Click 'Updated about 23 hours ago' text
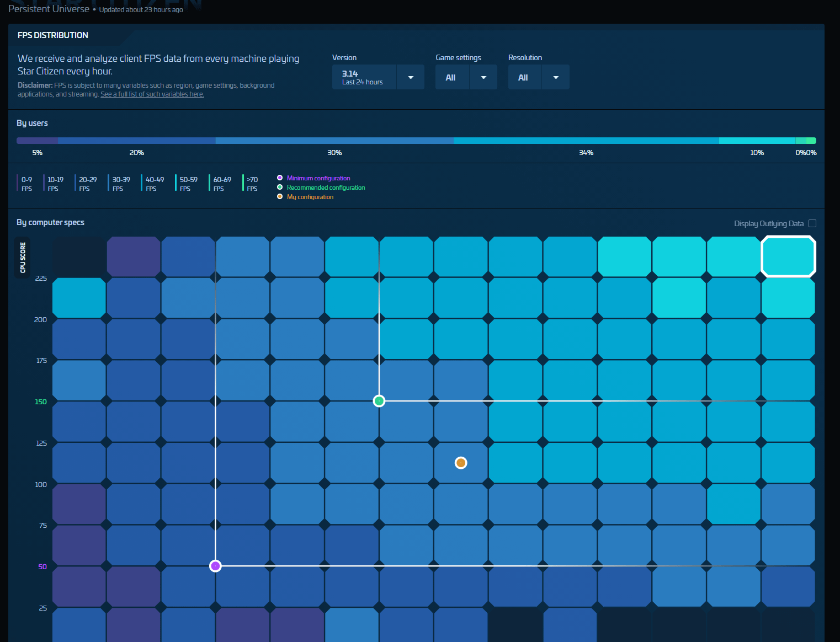The image size is (840, 642). pyautogui.click(x=141, y=10)
